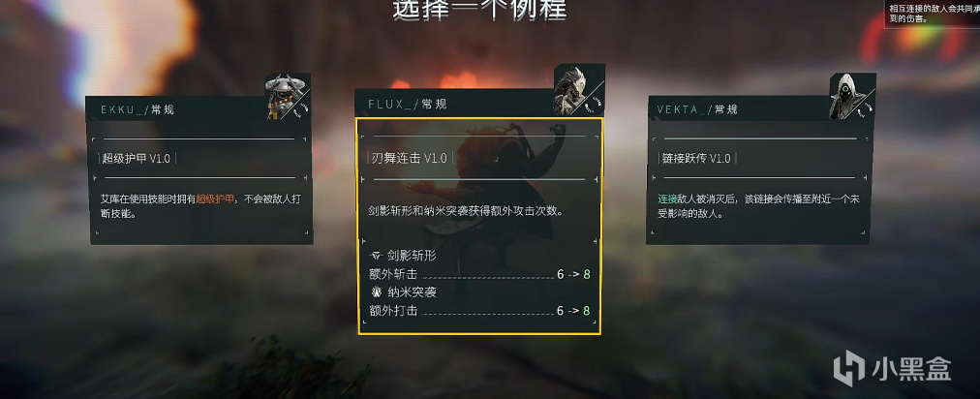Click the EKKU character portrait icon

285,96
